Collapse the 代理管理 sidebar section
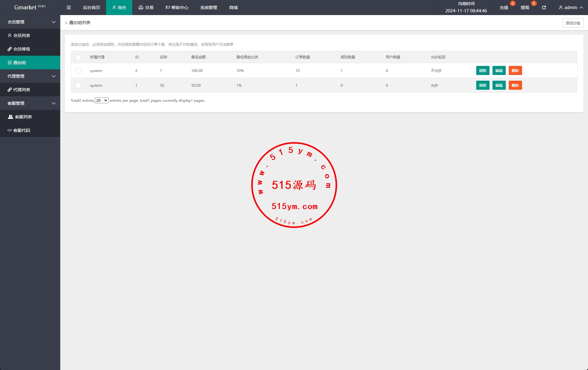This screenshot has width=588, height=370. tap(30, 76)
